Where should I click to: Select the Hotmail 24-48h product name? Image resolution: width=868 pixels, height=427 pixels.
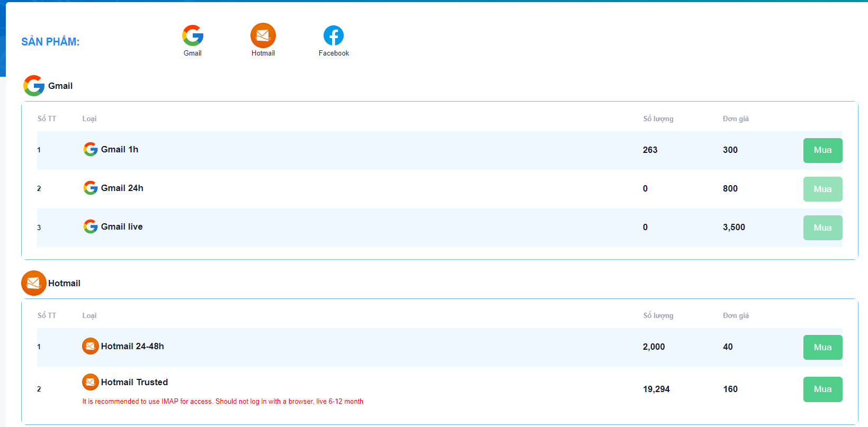(132, 346)
